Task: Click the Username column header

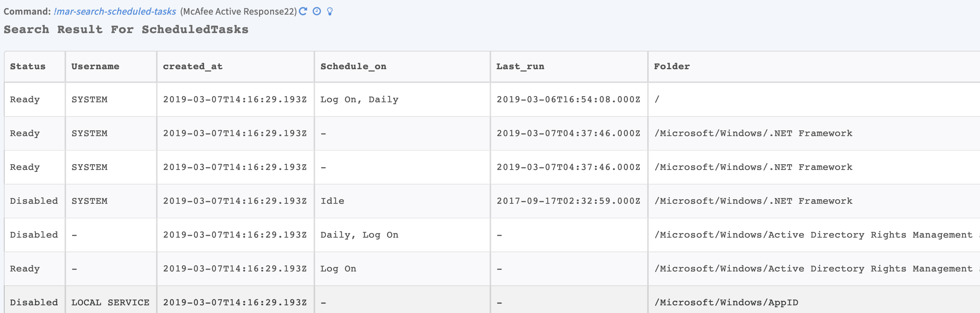Action: point(95,67)
